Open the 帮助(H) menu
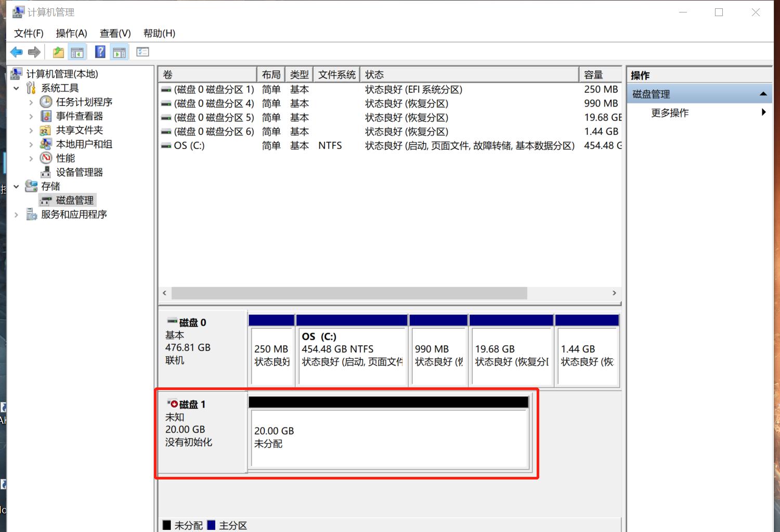This screenshot has height=532, width=780. point(159,33)
